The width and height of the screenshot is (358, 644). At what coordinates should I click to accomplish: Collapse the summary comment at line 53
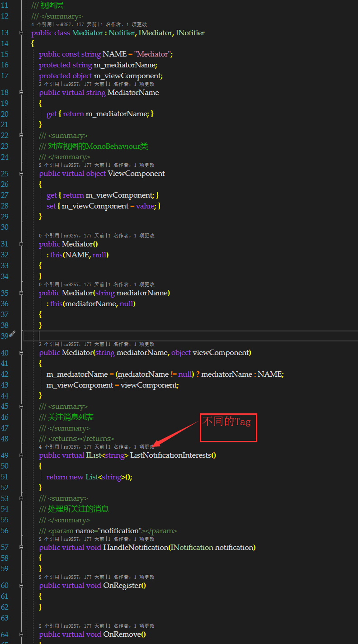point(21,498)
